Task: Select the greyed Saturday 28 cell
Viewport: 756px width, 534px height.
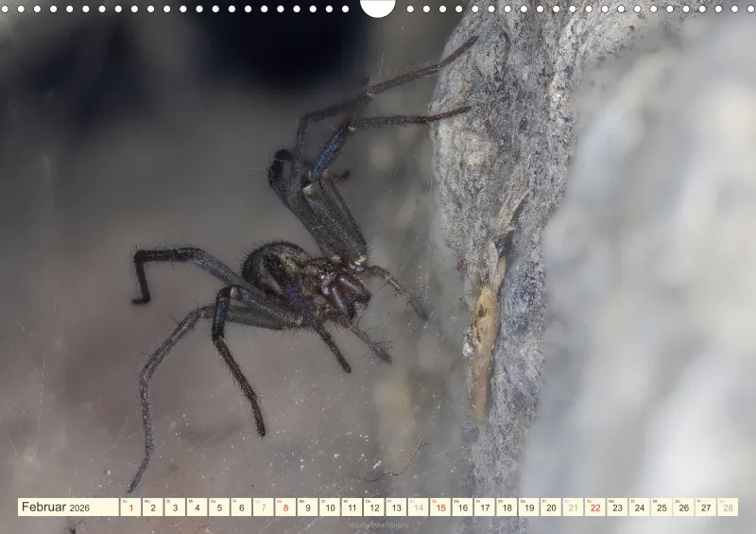Action: click(x=728, y=507)
